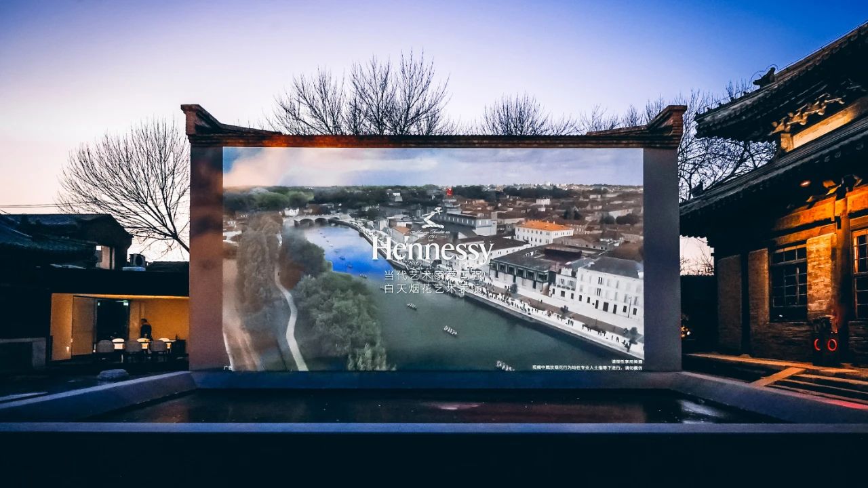This screenshot has height=488, width=868.
Task: Click the text line '当代艺术家蔡国强'
Action: tap(435, 276)
